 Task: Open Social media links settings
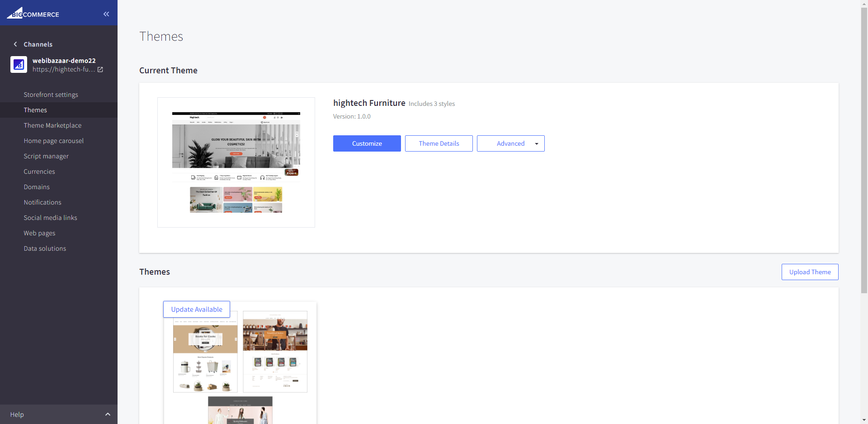[50, 218]
